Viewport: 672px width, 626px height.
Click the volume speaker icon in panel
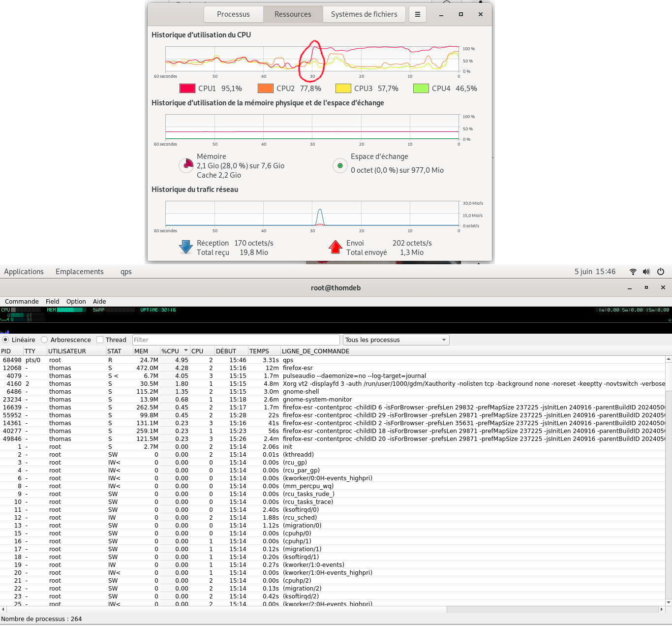tap(646, 272)
